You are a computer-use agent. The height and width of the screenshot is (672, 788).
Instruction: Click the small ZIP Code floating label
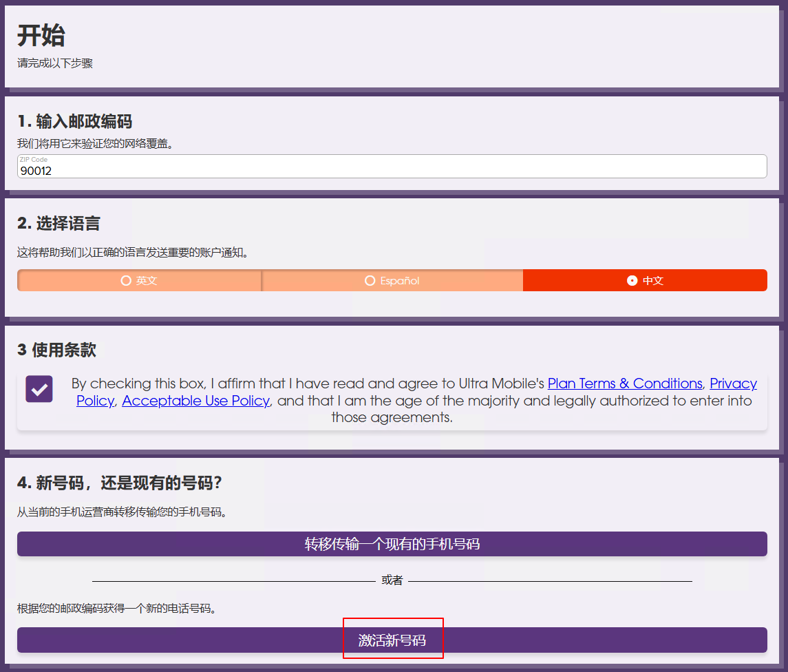click(x=34, y=160)
